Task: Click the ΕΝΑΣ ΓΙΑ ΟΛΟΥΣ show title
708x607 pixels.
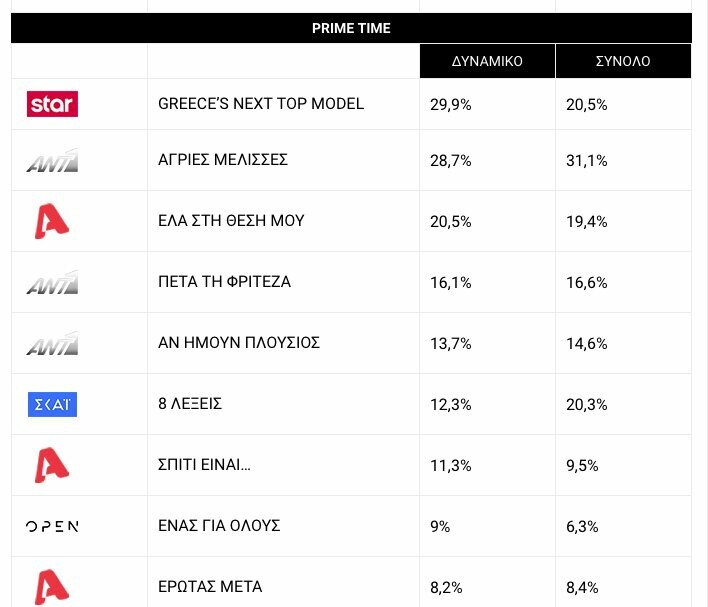Action: pos(219,526)
